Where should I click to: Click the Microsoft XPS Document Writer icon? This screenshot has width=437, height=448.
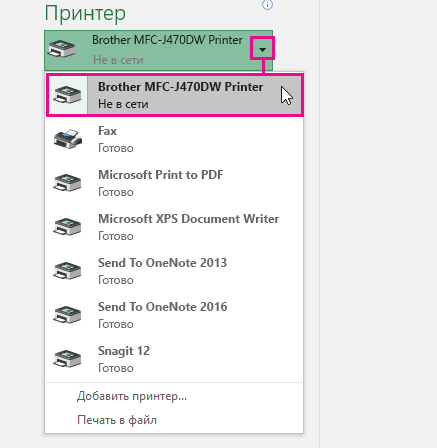pyautogui.click(x=67, y=227)
